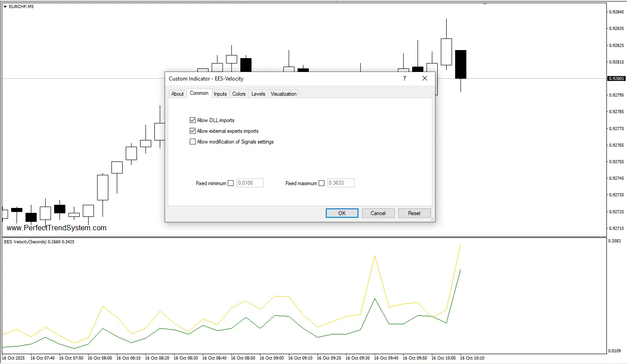
Task: Select the Levels tab
Action: 258,94
